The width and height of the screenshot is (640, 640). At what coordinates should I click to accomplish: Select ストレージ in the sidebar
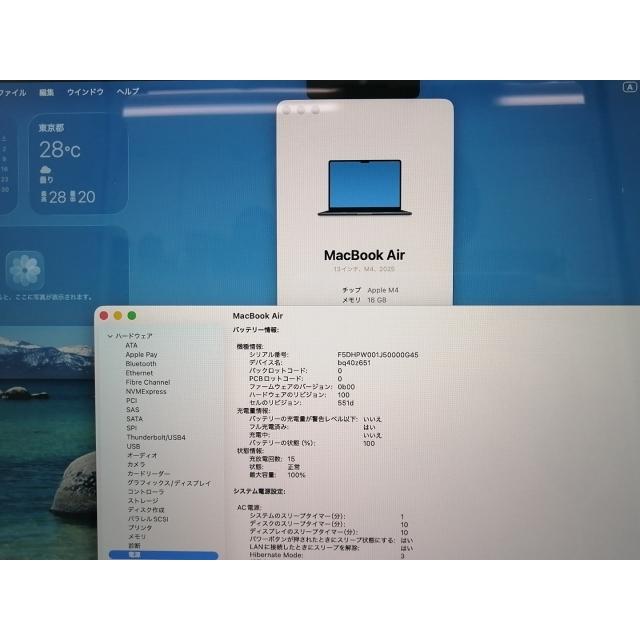(143, 501)
